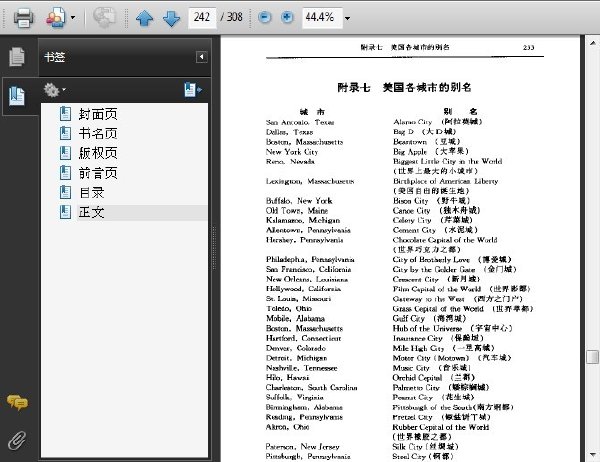Click the zoom out minus button
The width and height of the screenshot is (600, 462).
[264, 17]
